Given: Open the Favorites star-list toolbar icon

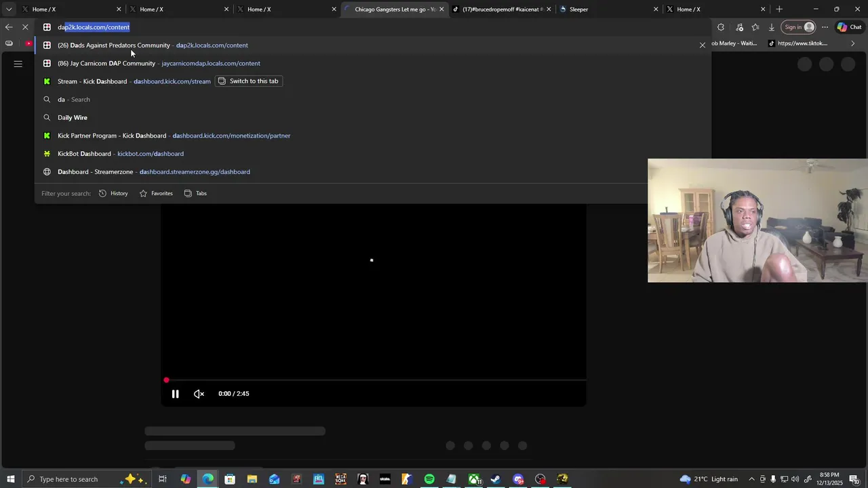Looking at the screenshot, I should [x=755, y=27].
